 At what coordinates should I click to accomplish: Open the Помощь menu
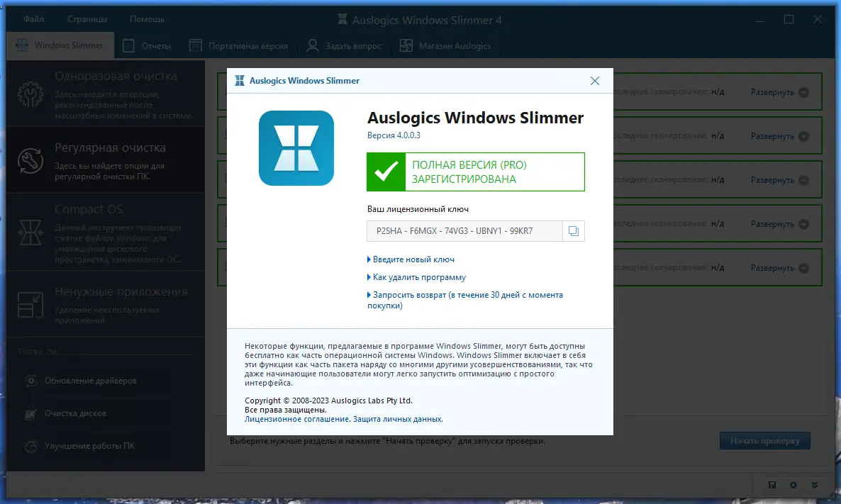[147, 19]
